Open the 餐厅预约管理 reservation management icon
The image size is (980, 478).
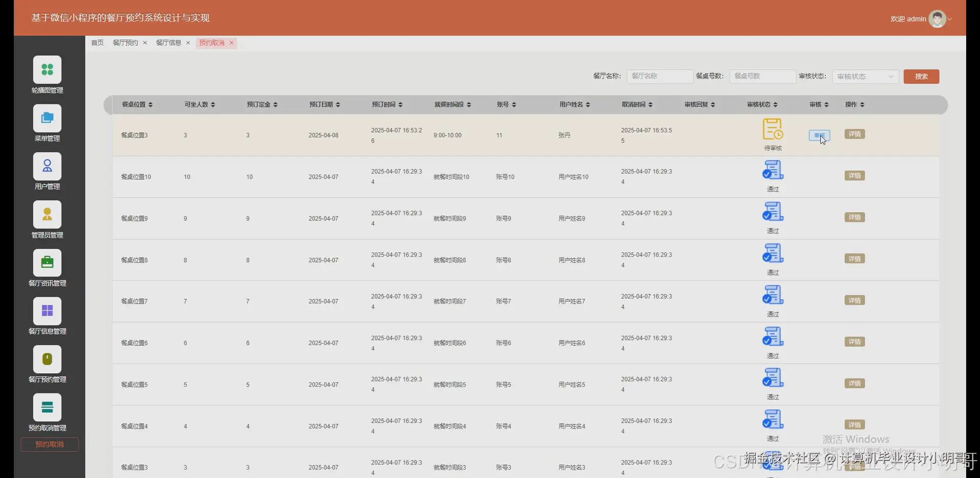coord(47,359)
